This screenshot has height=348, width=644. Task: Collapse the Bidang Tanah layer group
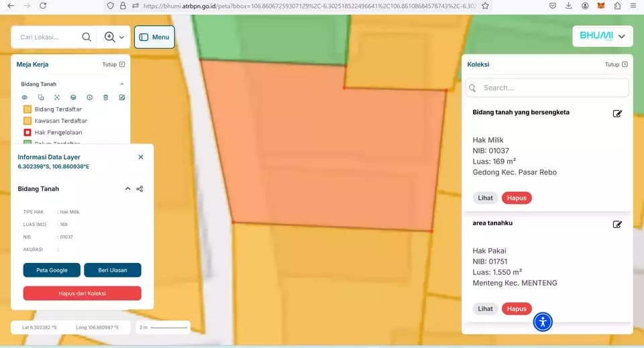pyautogui.click(x=121, y=84)
